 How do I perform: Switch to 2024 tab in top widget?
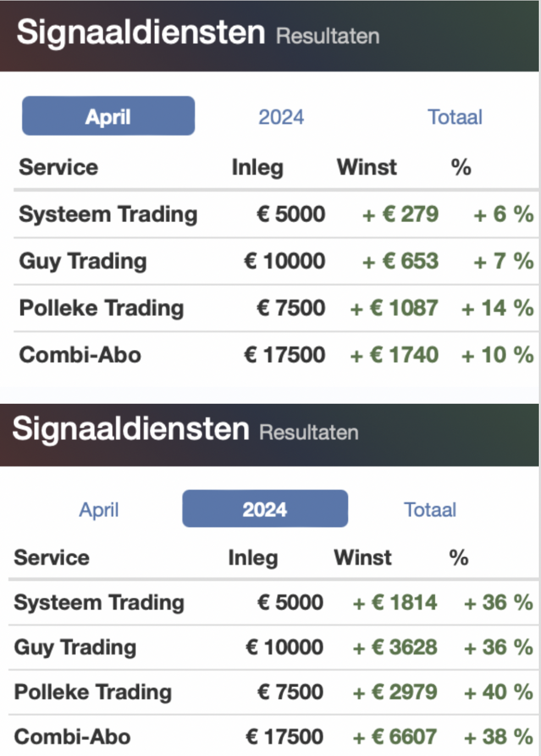tap(281, 117)
